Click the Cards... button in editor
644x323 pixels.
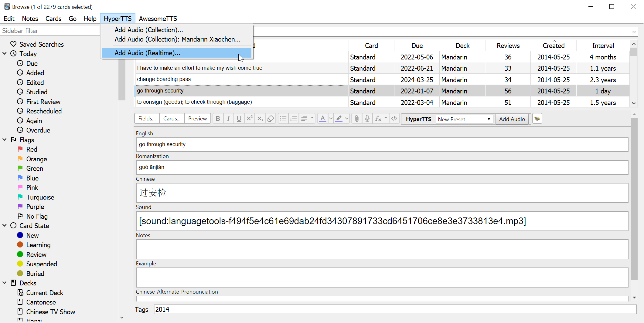point(172,119)
